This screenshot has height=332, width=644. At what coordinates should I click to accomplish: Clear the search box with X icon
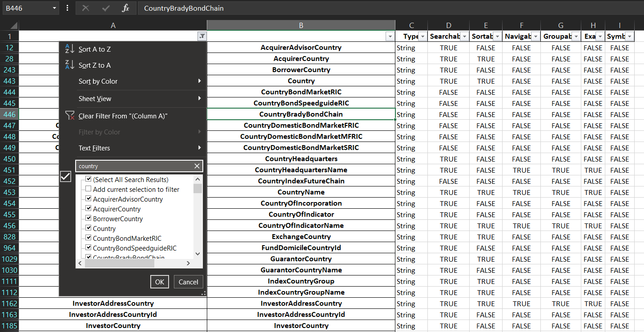197,166
